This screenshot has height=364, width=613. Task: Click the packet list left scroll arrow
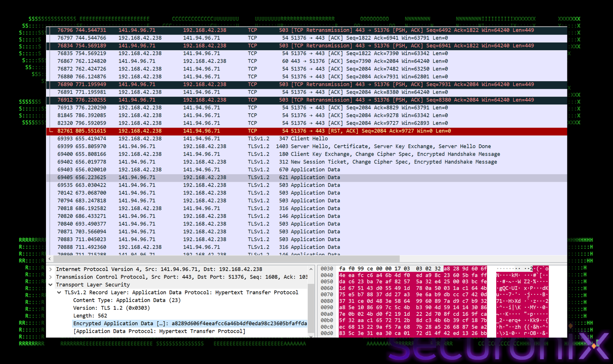click(50, 259)
